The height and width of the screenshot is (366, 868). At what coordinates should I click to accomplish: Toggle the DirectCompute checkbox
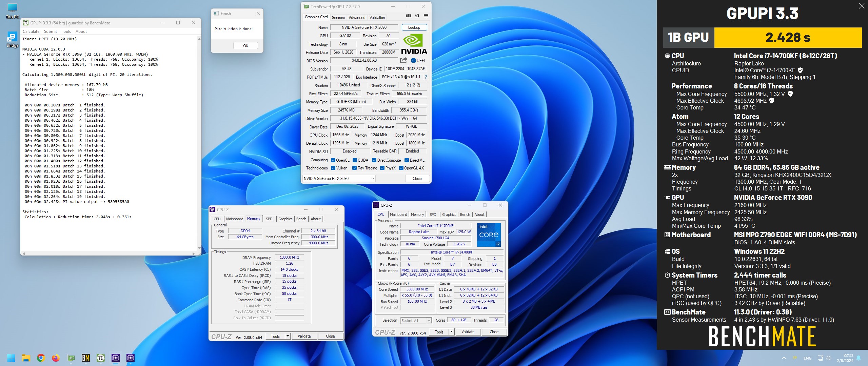(374, 160)
